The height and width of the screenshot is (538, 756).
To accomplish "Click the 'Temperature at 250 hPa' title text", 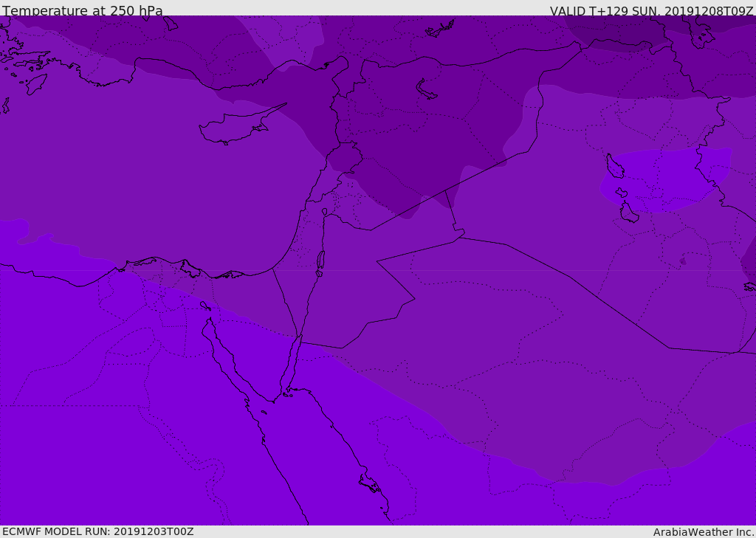I will point(83,10).
